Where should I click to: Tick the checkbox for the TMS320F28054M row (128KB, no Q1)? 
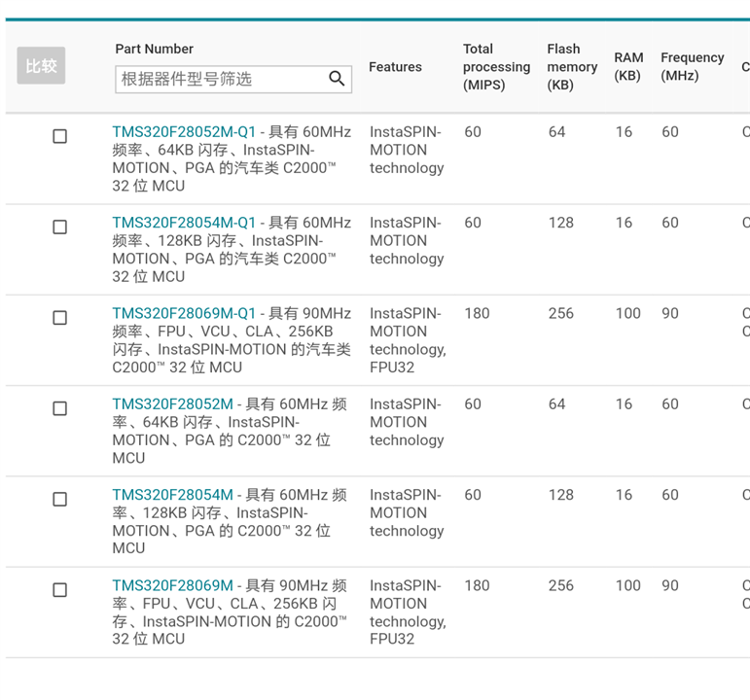(x=59, y=499)
